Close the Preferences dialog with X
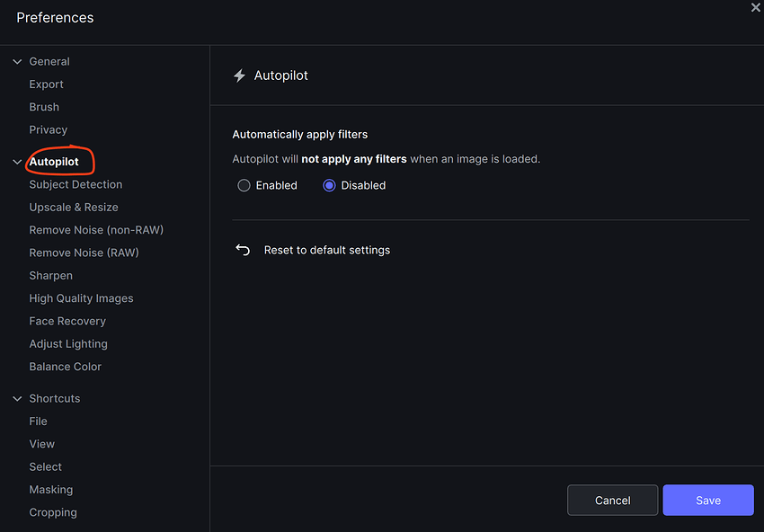Image resolution: width=764 pixels, height=532 pixels. [755, 7]
